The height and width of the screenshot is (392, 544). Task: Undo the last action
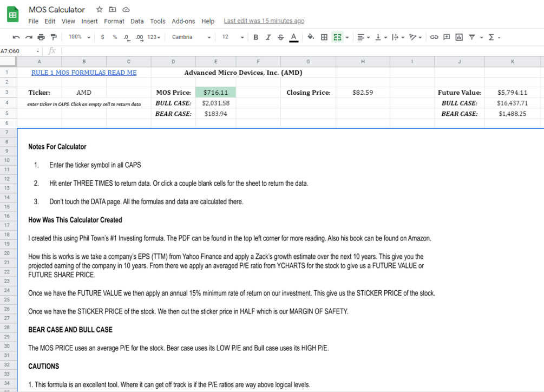pos(16,37)
